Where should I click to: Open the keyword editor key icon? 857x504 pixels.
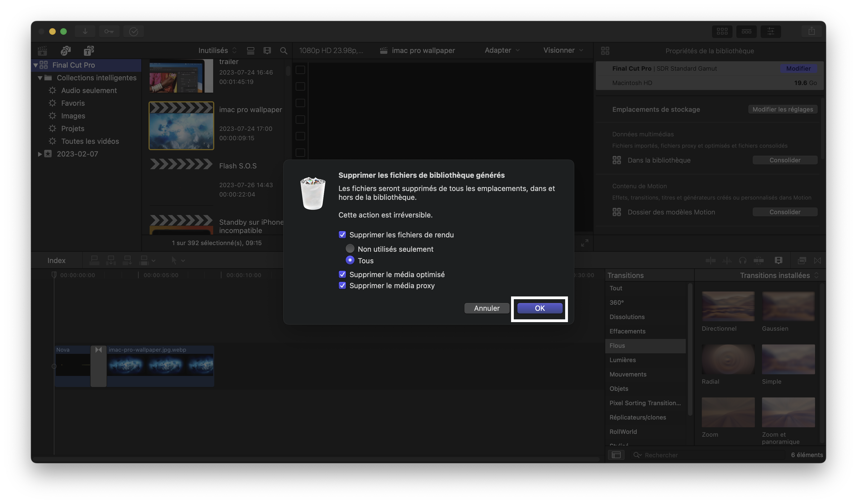(x=109, y=31)
